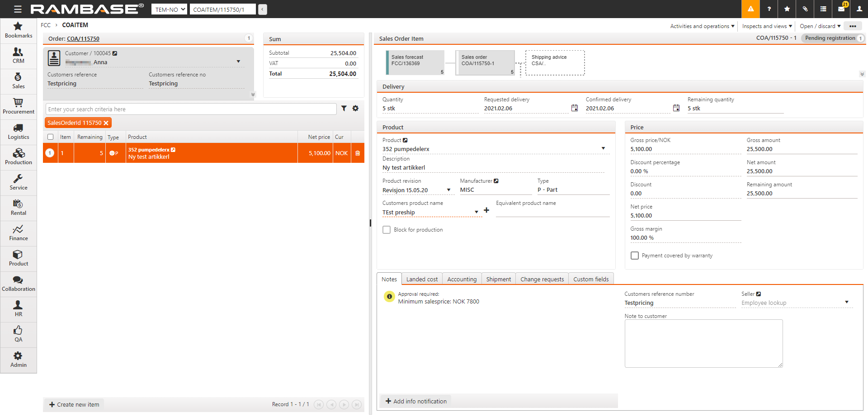Open the Activities and operations menu
The height and width of the screenshot is (417, 868).
pyautogui.click(x=702, y=26)
